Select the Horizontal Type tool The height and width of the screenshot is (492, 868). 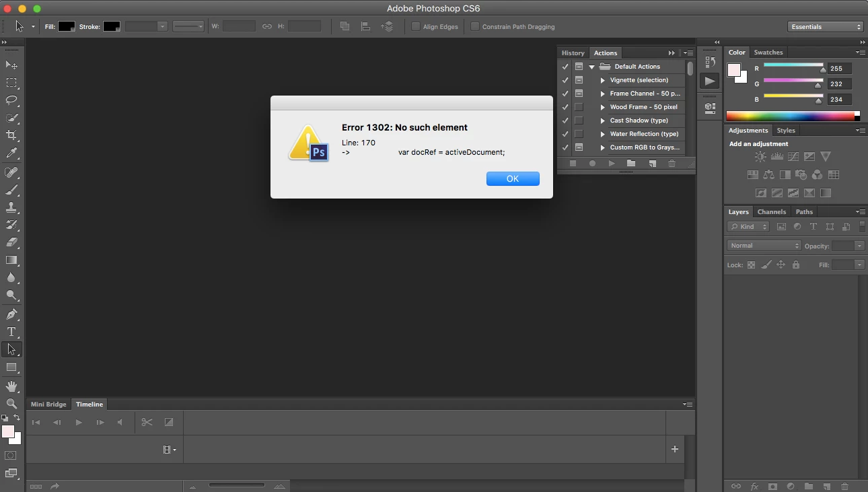11,332
